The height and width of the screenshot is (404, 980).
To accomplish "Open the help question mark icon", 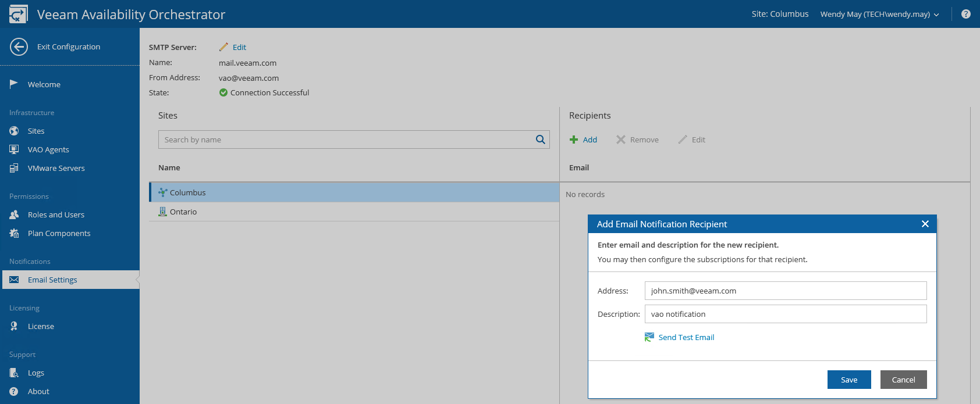I will pos(966,14).
